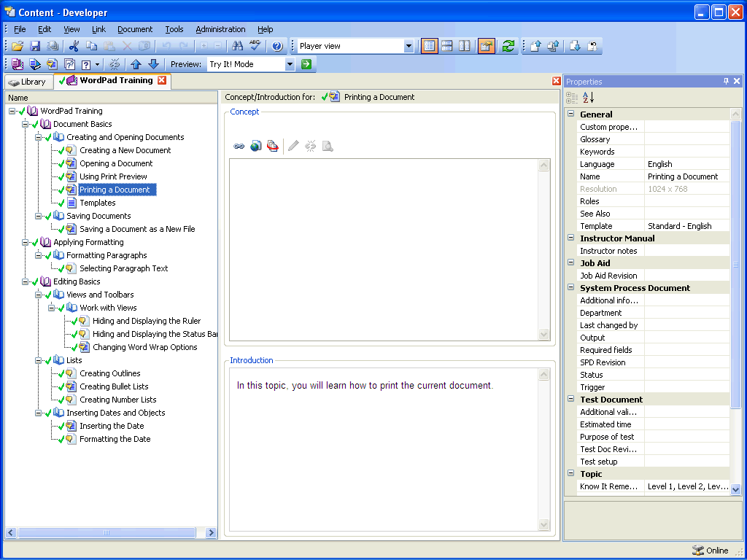Open the Try It! Mode preview dropdown
This screenshot has height=560, width=747.
point(290,64)
